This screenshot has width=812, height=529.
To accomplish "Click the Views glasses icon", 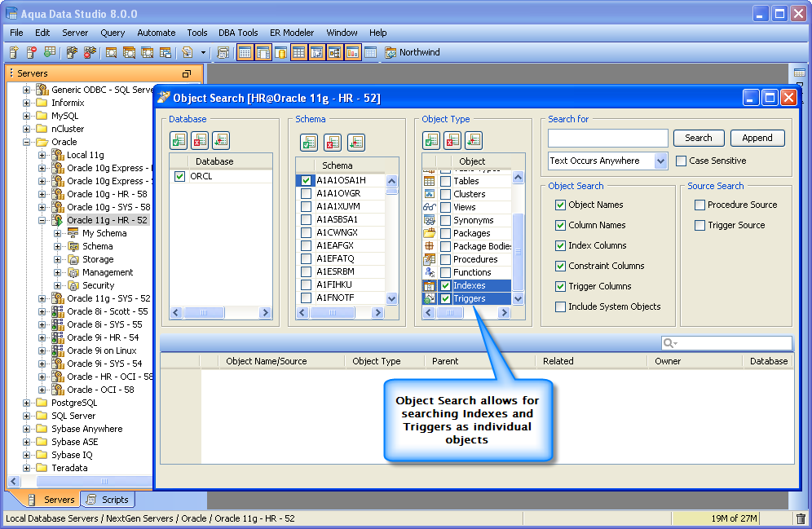I will point(430,207).
